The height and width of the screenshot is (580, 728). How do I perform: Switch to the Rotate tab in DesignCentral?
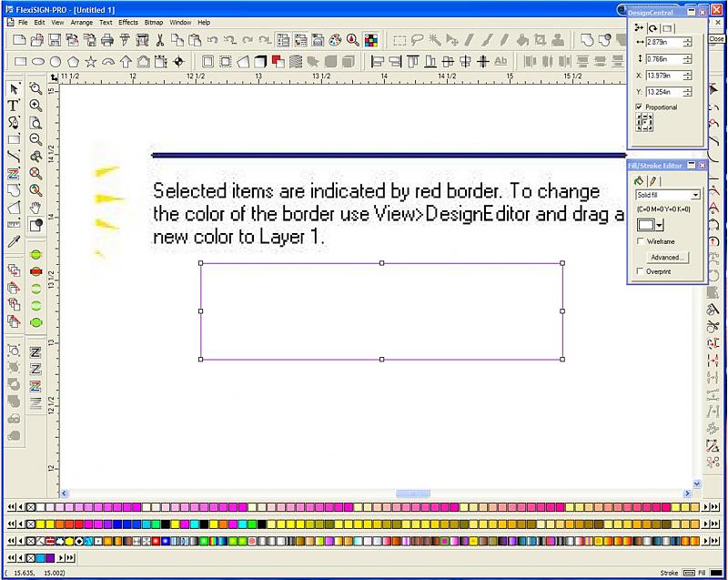coord(653,28)
